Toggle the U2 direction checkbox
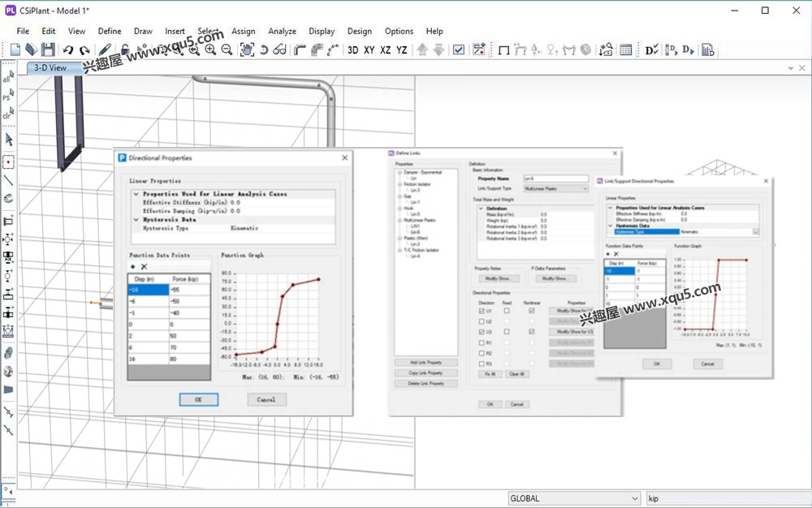 coord(482,322)
